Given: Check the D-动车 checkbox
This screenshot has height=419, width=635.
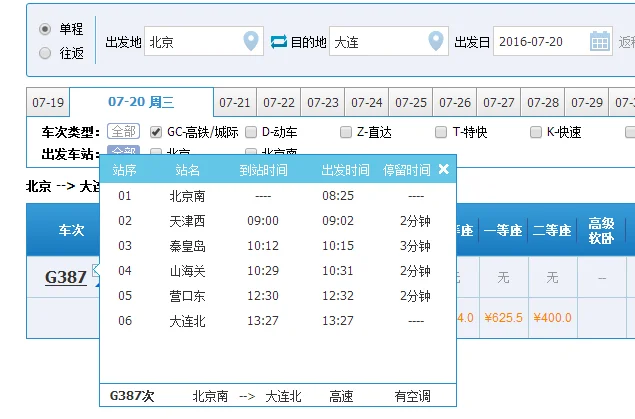Looking at the screenshot, I should 251,132.
